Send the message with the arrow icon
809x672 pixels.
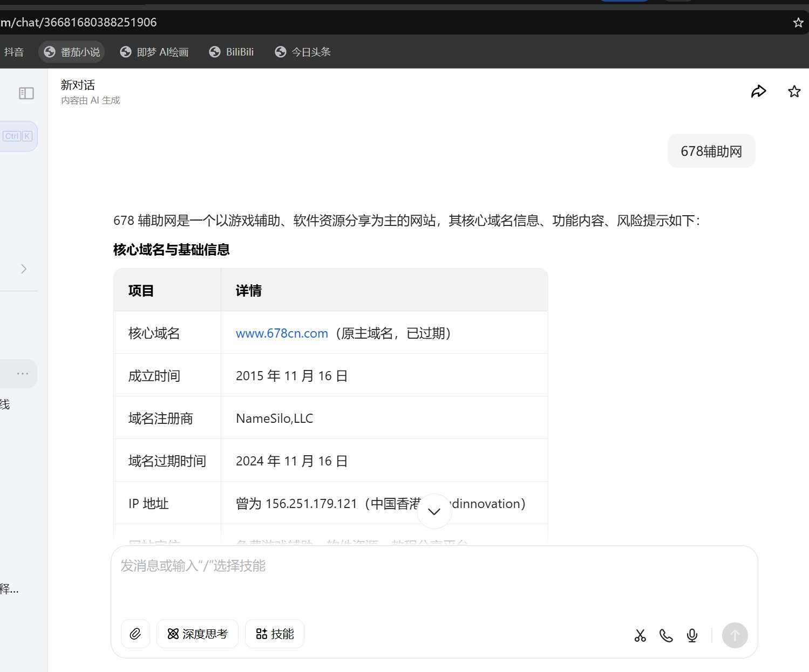tap(734, 635)
